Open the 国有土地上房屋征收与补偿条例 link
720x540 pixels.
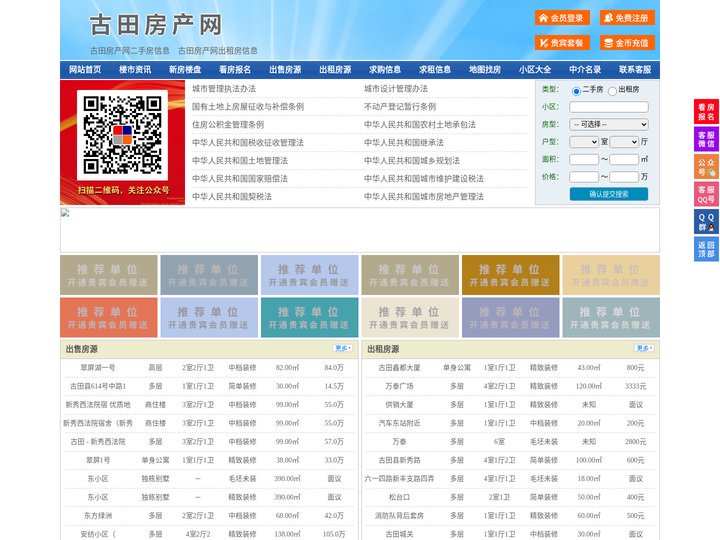(x=248, y=107)
